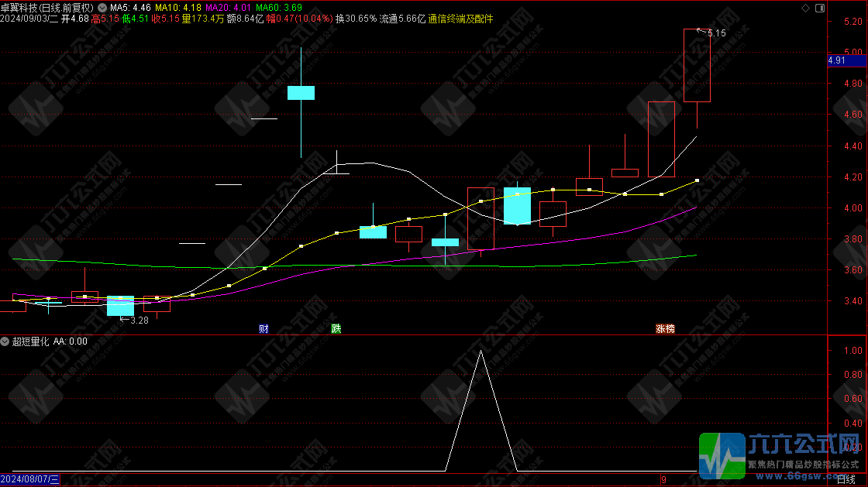Click the AA: 0.00 indicator value
Image resolution: width=868 pixels, height=487 pixels.
coord(71,341)
